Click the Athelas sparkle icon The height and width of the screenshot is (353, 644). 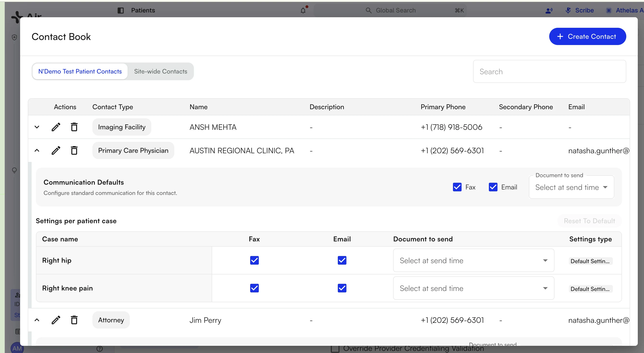pos(609,10)
